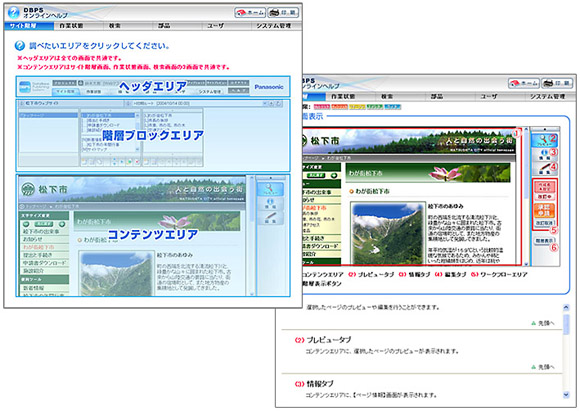The image size is (580, 411).
Task: Click the 印刷 printer button in the rear help window
Action: click(x=557, y=83)
